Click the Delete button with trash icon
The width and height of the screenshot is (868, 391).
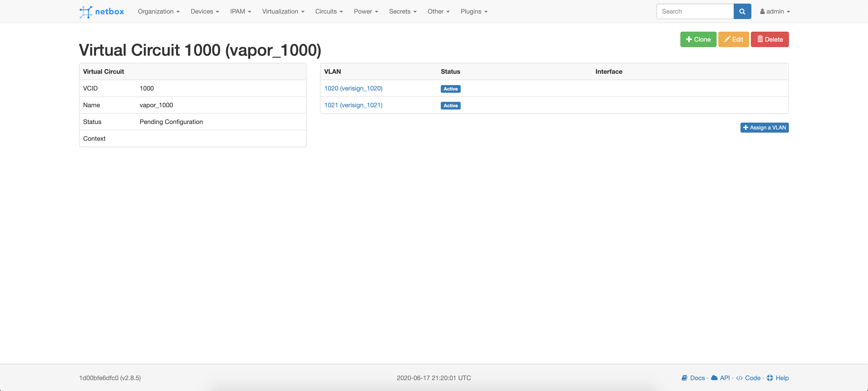click(x=770, y=39)
